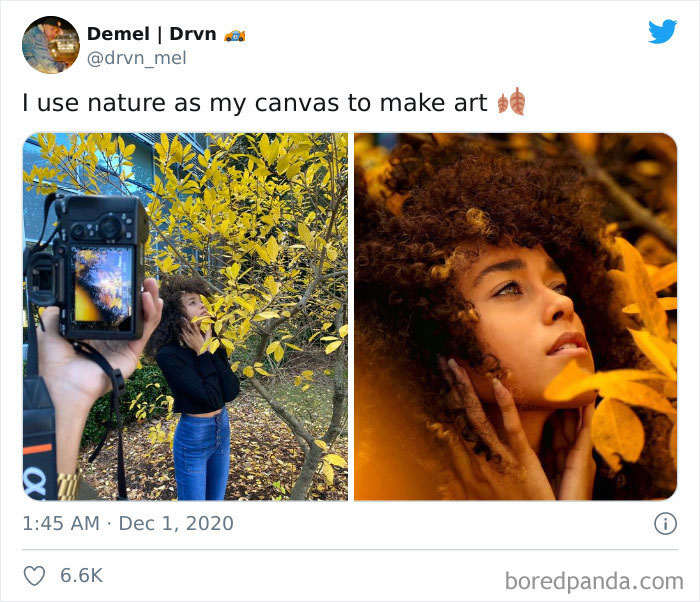Open the right close-up portrait photo
The height and width of the screenshot is (602, 700).
[515, 316]
